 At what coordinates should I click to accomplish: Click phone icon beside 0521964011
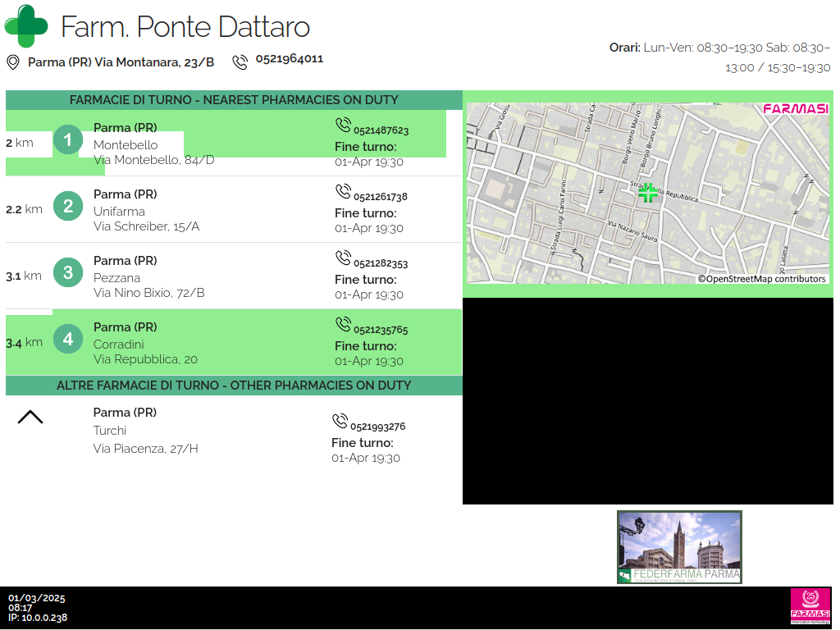tap(240, 62)
